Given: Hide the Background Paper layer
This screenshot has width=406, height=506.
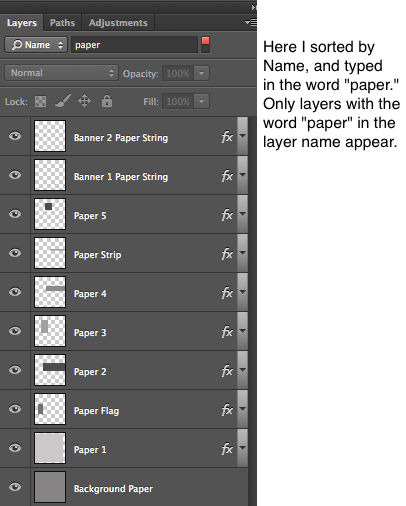Looking at the screenshot, I should [15, 487].
